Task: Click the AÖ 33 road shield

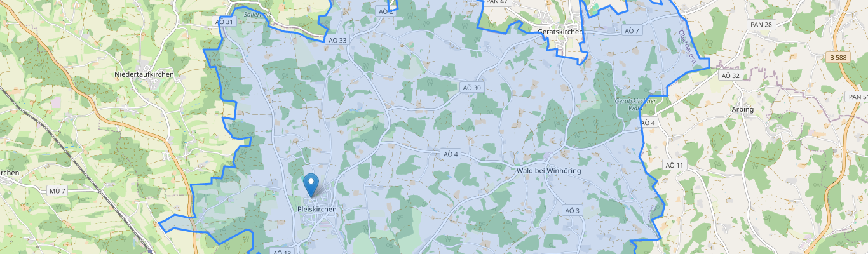Action: coord(338,40)
